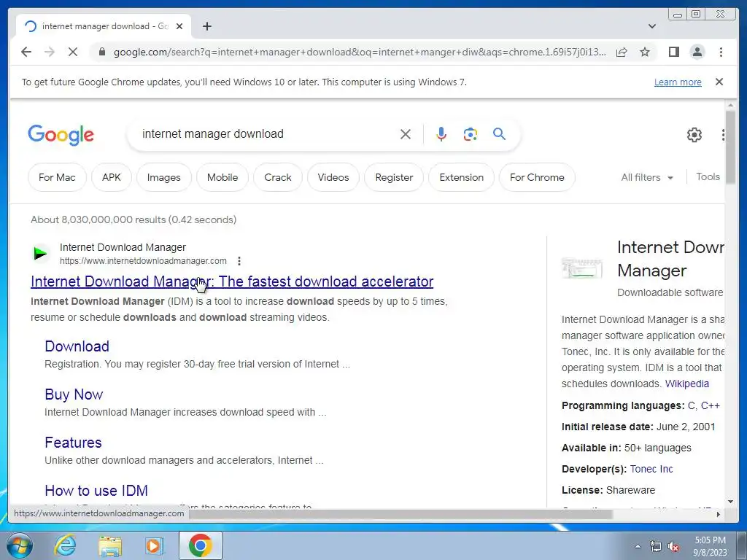
Task: Close the internet manager download tab
Action: click(x=179, y=26)
